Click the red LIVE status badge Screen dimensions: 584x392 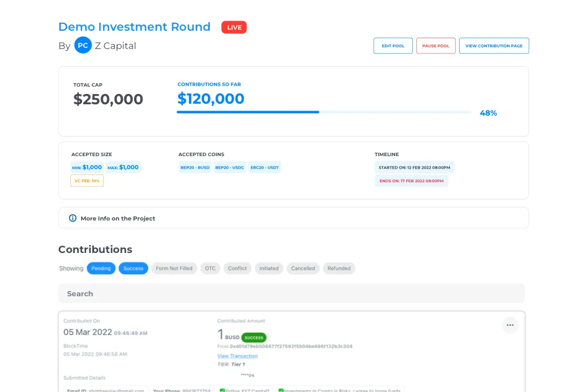coord(234,27)
